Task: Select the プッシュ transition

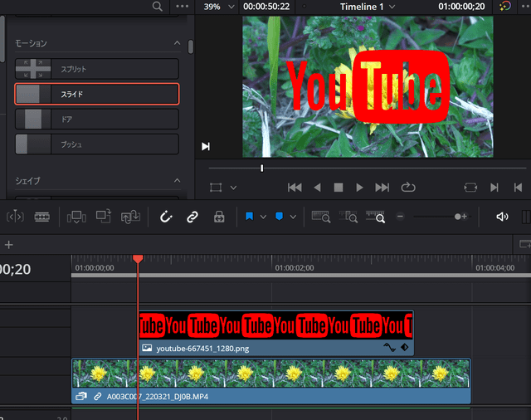Action: click(97, 144)
